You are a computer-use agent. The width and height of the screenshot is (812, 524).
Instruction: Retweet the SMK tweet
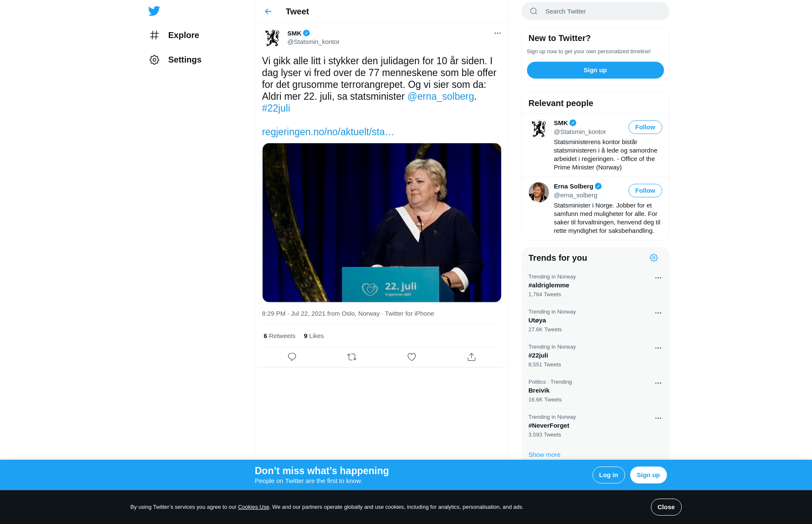(352, 357)
